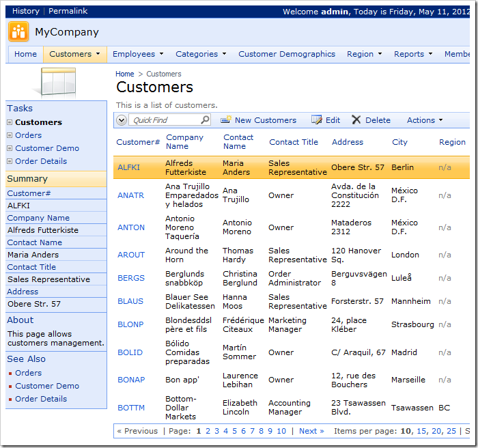This screenshot has height=448, width=478.
Task: Sort by Company Name column header
Action: coord(184,142)
